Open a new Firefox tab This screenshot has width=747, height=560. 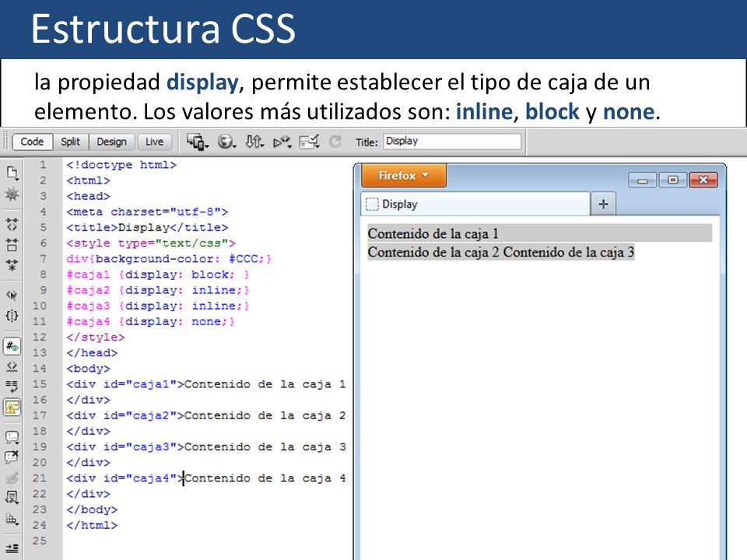point(603,205)
